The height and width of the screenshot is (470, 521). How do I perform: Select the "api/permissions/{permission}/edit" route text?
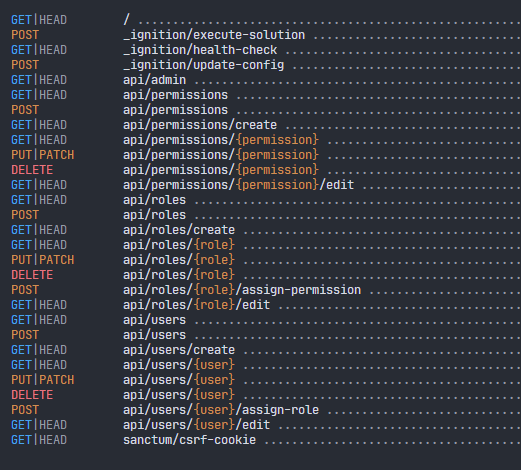pos(238,185)
